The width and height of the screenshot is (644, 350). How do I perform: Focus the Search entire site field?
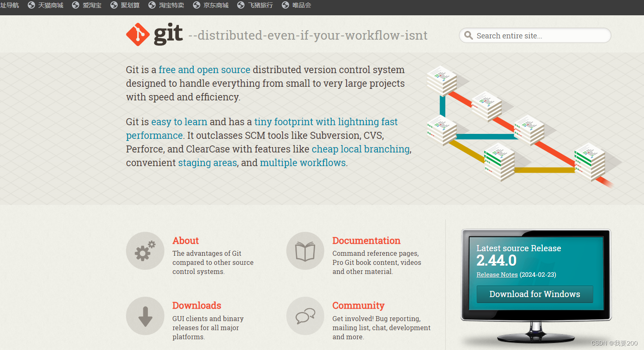(x=535, y=36)
